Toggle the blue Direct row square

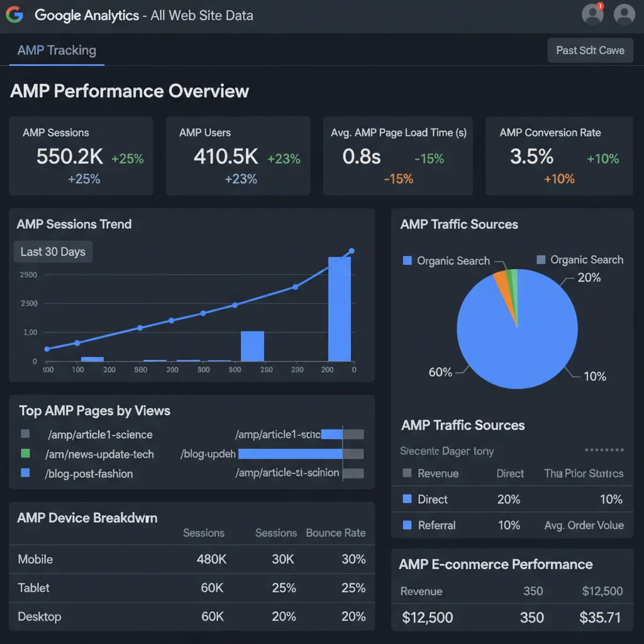pyautogui.click(x=407, y=499)
